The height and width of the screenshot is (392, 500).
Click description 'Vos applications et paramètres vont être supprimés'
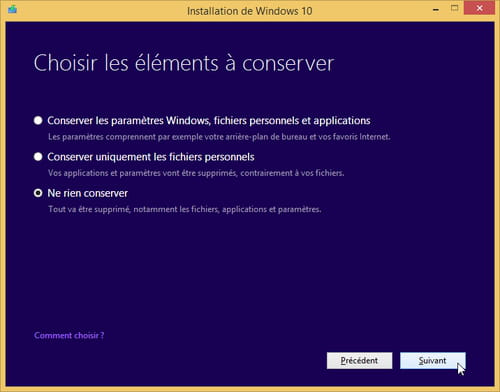coord(196,173)
